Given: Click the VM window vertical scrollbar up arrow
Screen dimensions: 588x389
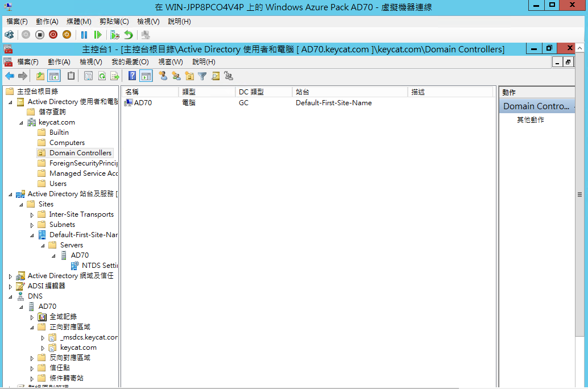Looking at the screenshot, I should (579, 48).
